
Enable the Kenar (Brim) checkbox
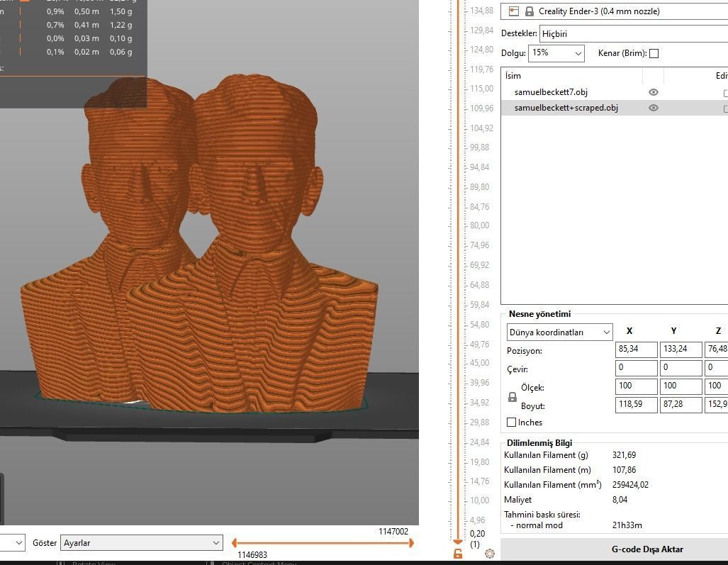coord(654,53)
